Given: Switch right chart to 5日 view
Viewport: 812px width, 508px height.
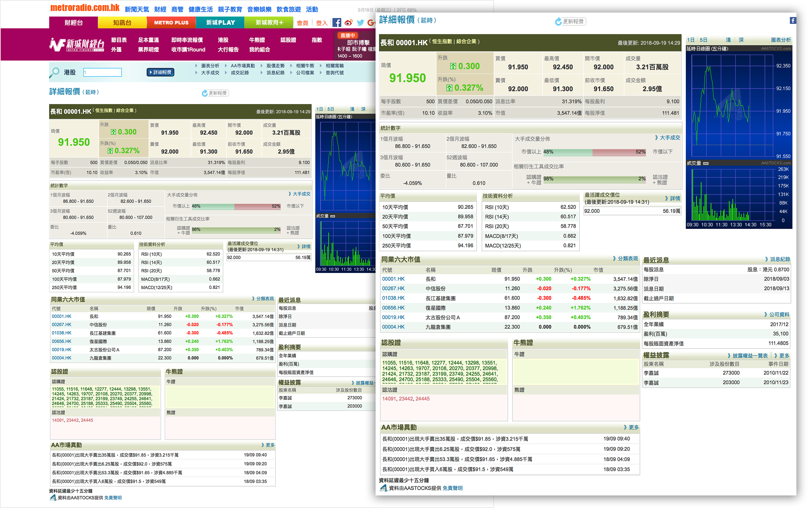Looking at the screenshot, I should coord(703,40).
